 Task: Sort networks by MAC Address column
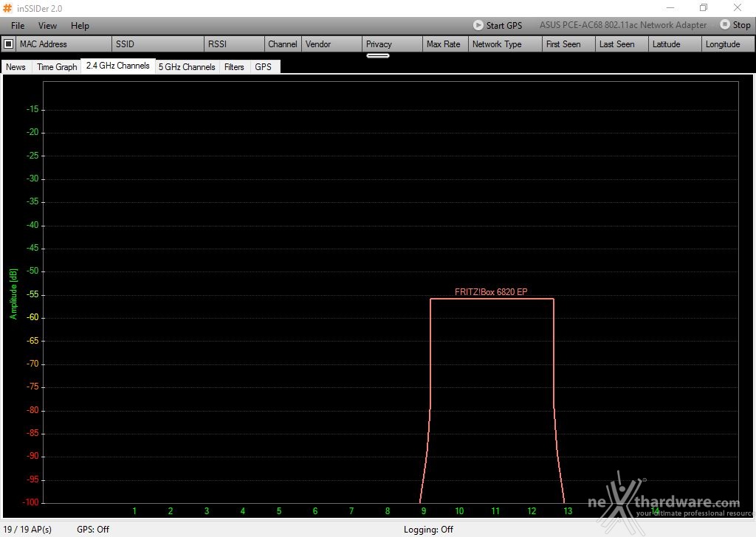pos(65,44)
